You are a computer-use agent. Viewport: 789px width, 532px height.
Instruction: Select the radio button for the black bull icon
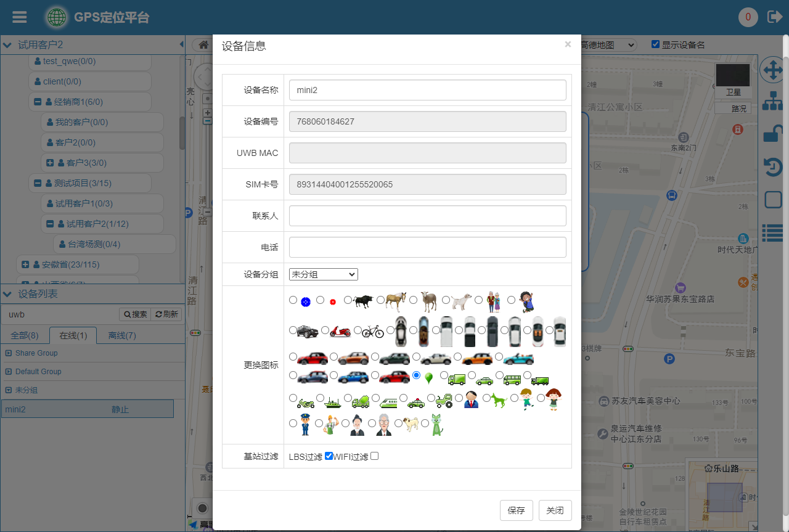point(348,300)
